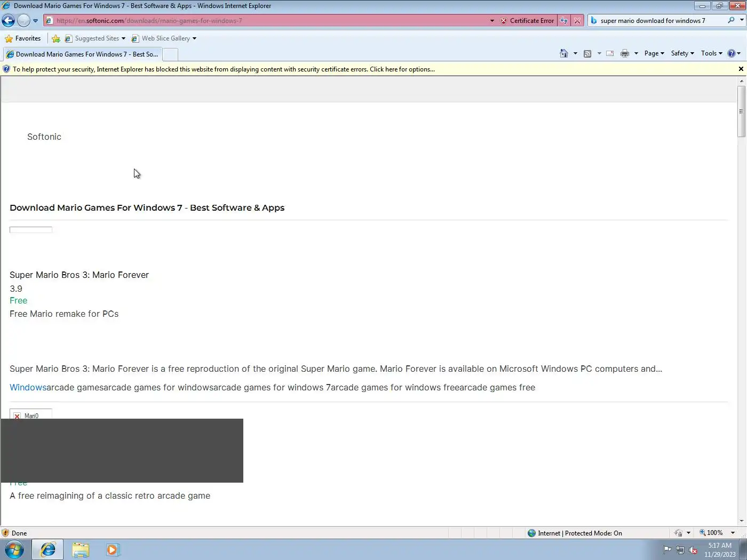Go back with the Back arrow button
This screenshot has width=747, height=560.
(x=8, y=21)
